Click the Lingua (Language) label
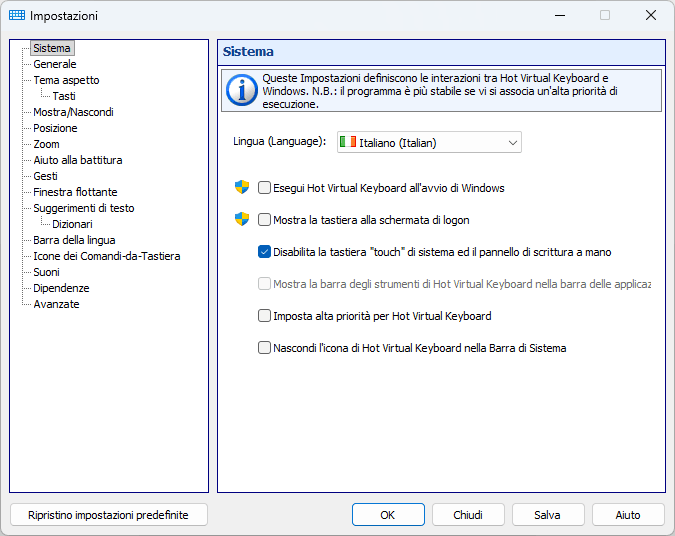This screenshot has width=675, height=536. pyautogui.click(x=280, y=141)
